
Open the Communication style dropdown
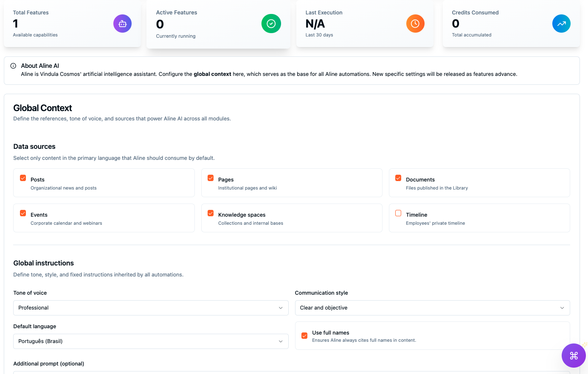tap(432, 307)
